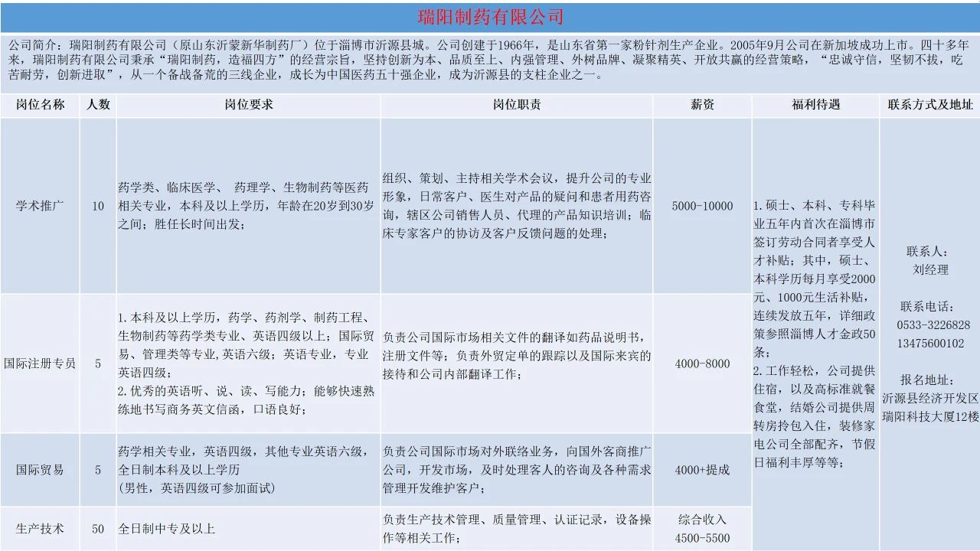This screenshot has width=980, height=551.
Task: Click salary 5000-10000 cell
Action: tap(702, 206)
